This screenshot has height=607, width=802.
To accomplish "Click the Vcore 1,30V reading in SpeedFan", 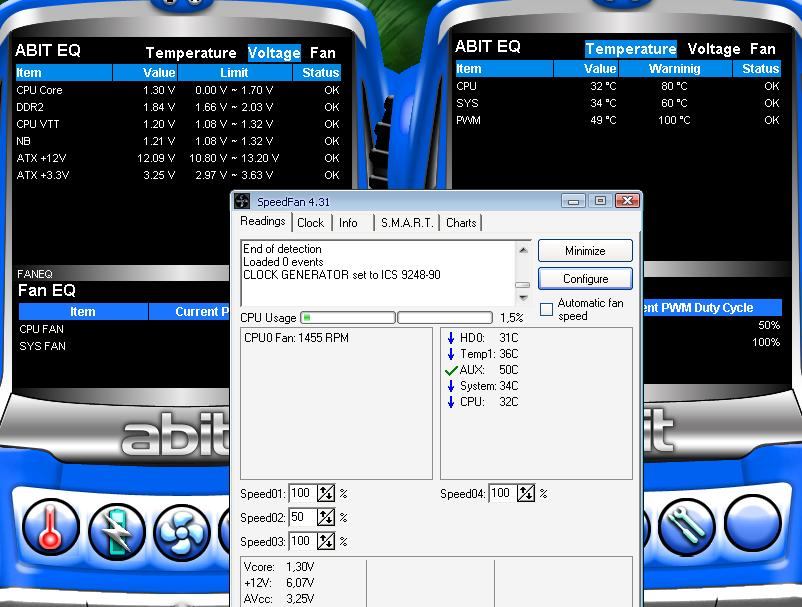I will click(279, 567).
